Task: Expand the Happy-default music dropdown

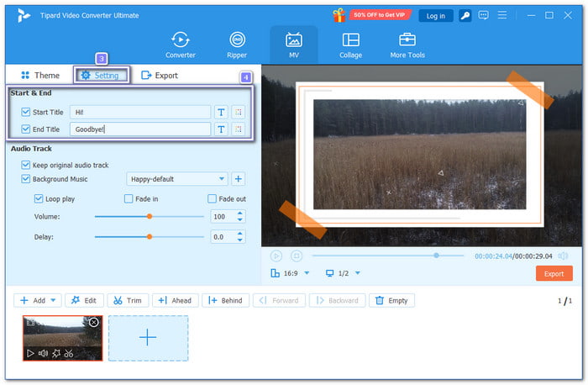Action: 222,179
